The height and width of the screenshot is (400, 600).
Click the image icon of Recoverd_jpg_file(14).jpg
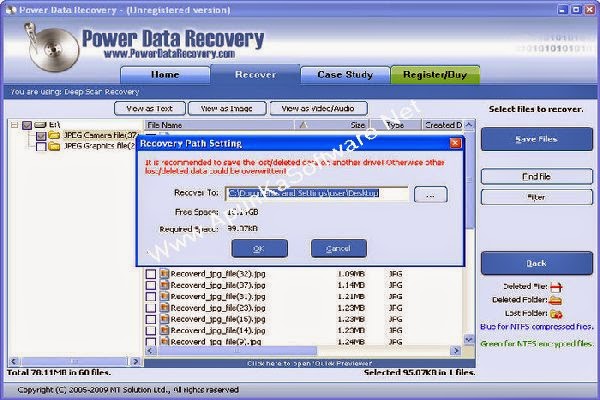tap(165, 330)
